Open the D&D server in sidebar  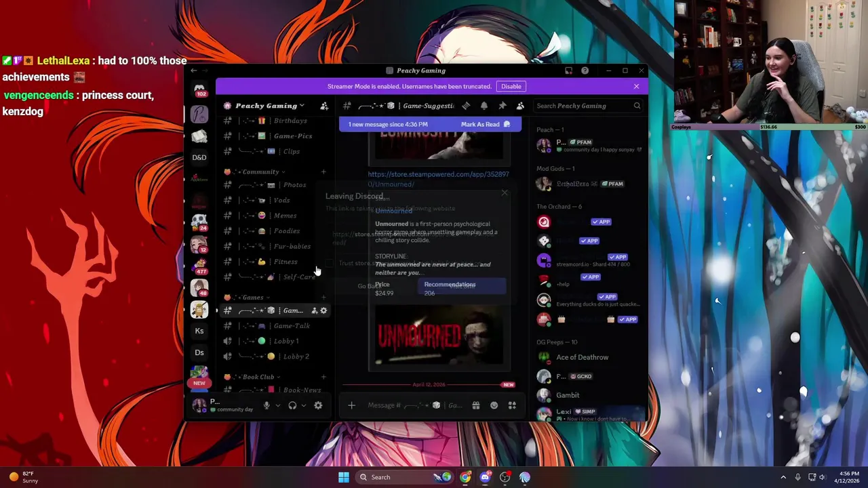coord(199,157)
